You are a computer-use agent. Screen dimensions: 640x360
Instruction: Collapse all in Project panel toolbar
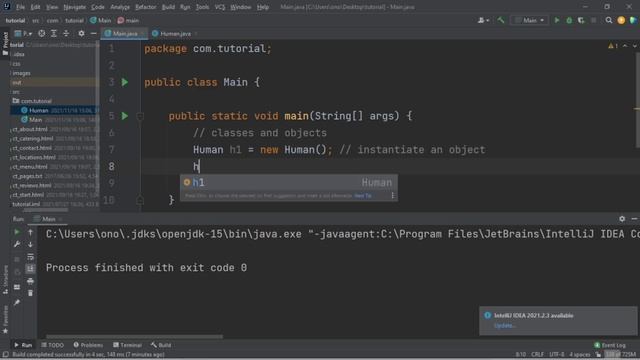(66, 33)
